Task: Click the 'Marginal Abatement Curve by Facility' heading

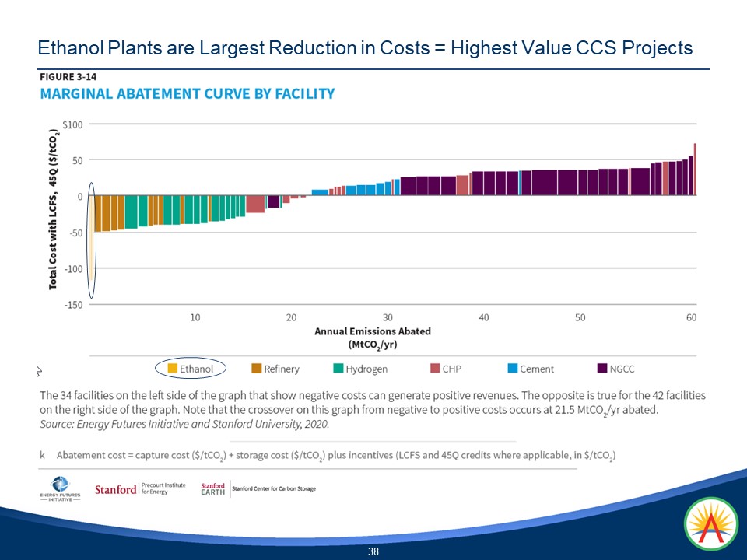Action: coord(188,94)
